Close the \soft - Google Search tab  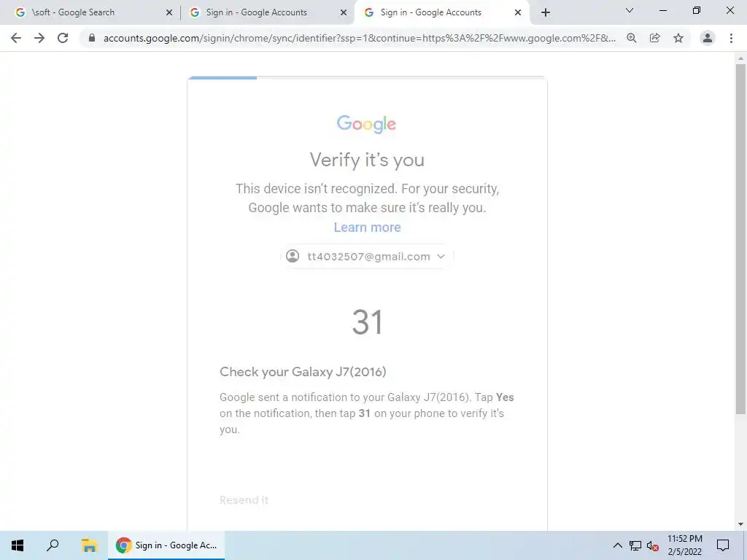coord(169,12)
